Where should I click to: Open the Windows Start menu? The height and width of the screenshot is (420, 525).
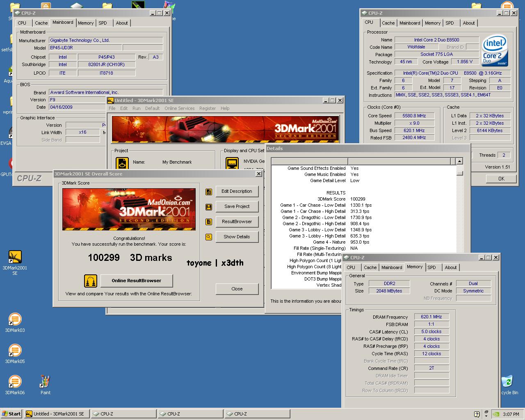click(11, 414)
